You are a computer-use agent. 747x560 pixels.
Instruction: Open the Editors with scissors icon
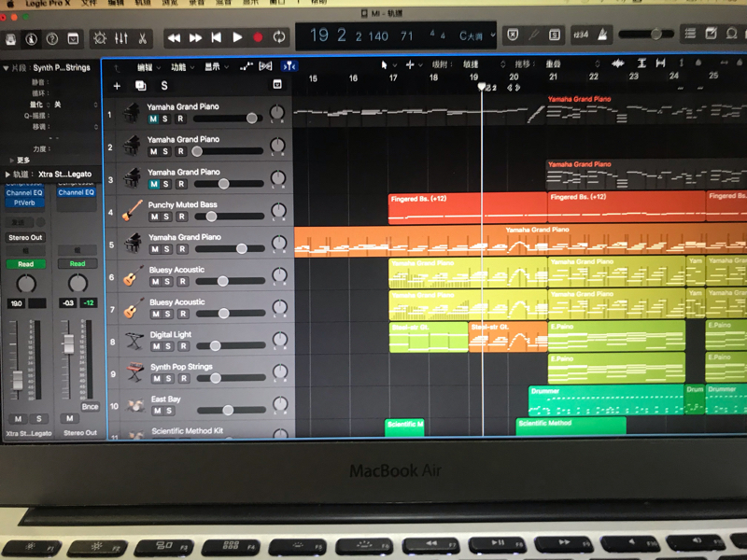click(142, 38)
